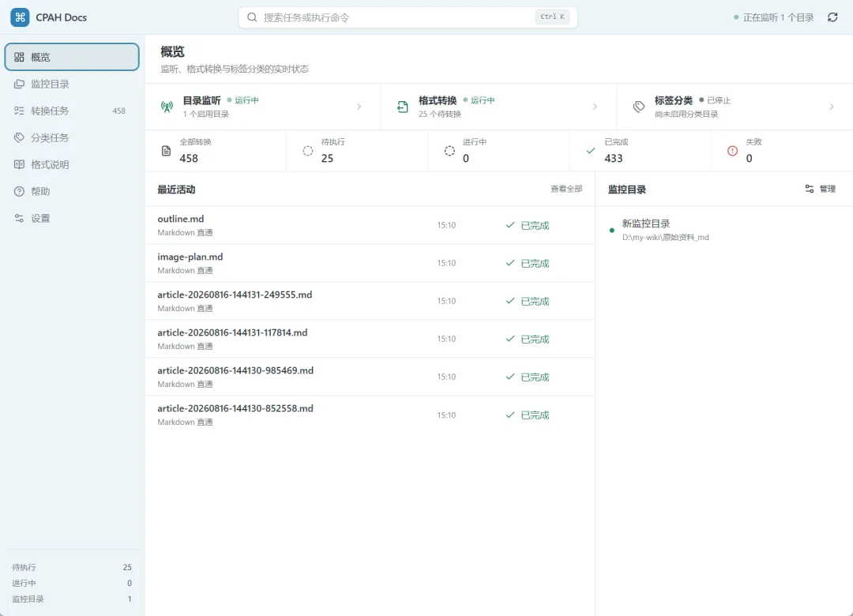This screenshot has height=616, width=853.
Task: Open the 概览 sidebar menu item
Action: (72, 57)
